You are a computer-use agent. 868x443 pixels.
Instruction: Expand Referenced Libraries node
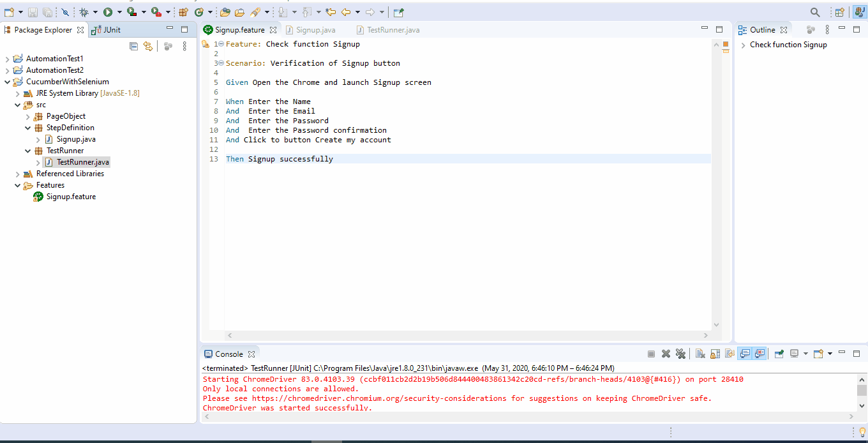[x=17, y=174]
